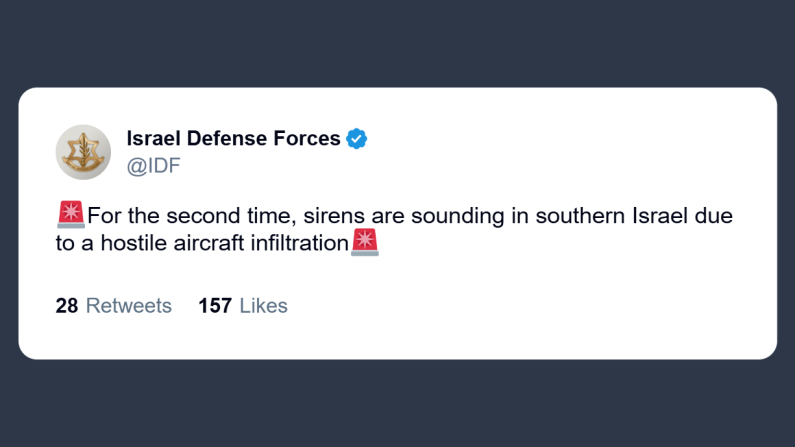Screen dimensions: 795x447
Task: Click the dark background above the tweet card
Action: coord(398,43)
